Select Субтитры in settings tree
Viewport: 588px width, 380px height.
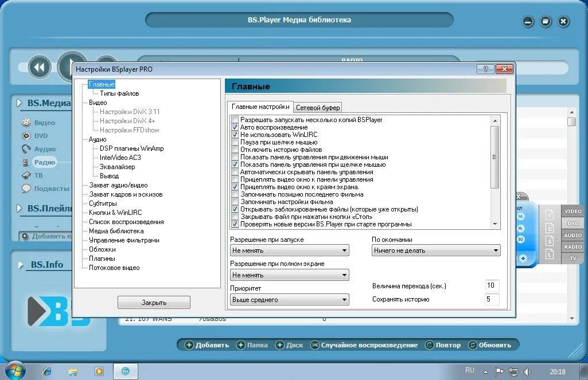tap(103, 203)
